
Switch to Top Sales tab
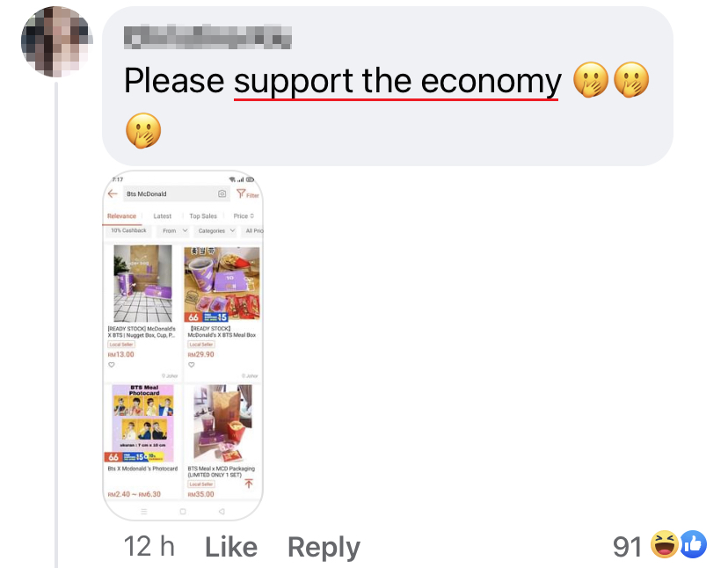(x=203, y=216)
